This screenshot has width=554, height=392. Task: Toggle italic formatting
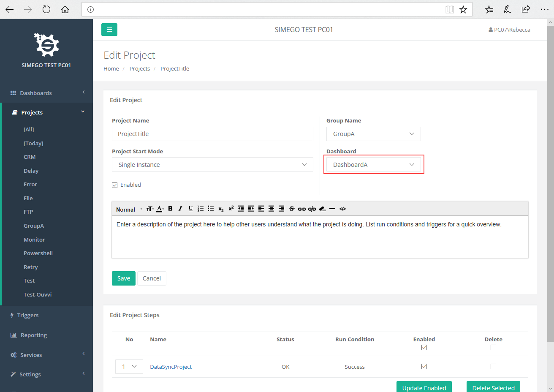[180, 209]
